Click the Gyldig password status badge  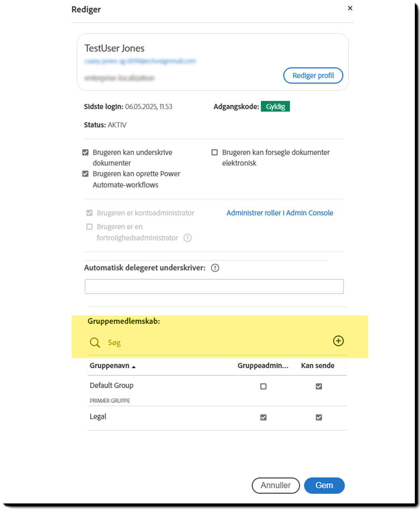(x=275, y=107)
